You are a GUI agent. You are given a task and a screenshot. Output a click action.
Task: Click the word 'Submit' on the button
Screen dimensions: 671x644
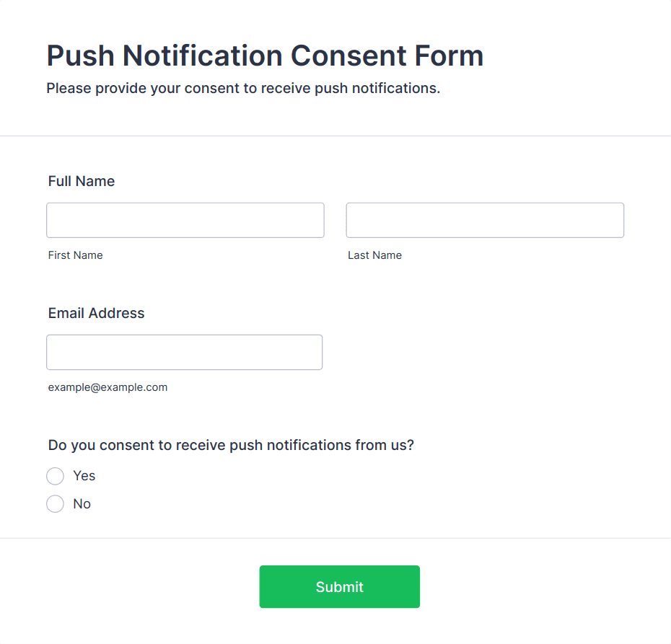point(339,587)
